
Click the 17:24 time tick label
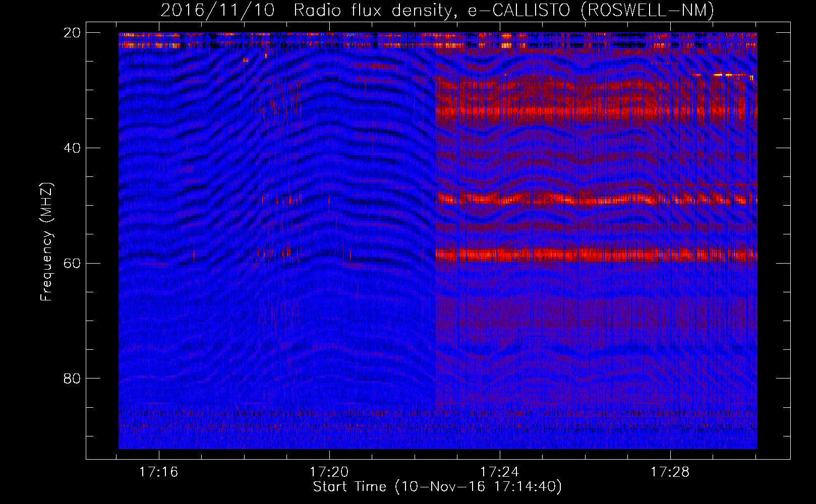[x=499, y=472]
